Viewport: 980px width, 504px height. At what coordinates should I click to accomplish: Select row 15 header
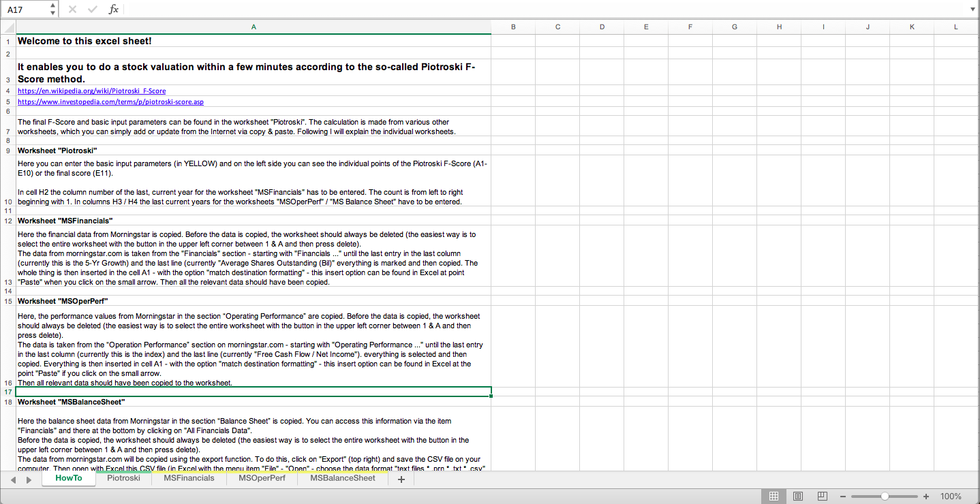click(x=7, y=301)
